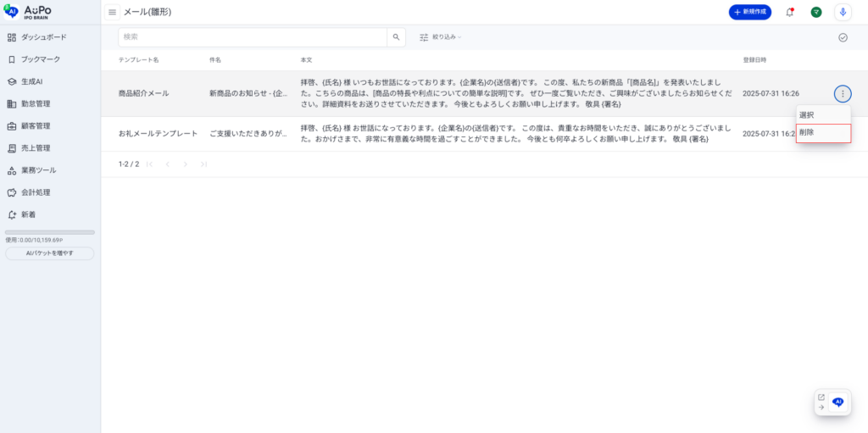The width and height of the screenshot is (868, 433).
Task: Click the microphone icon in header
Action: (x=842, y=12)
